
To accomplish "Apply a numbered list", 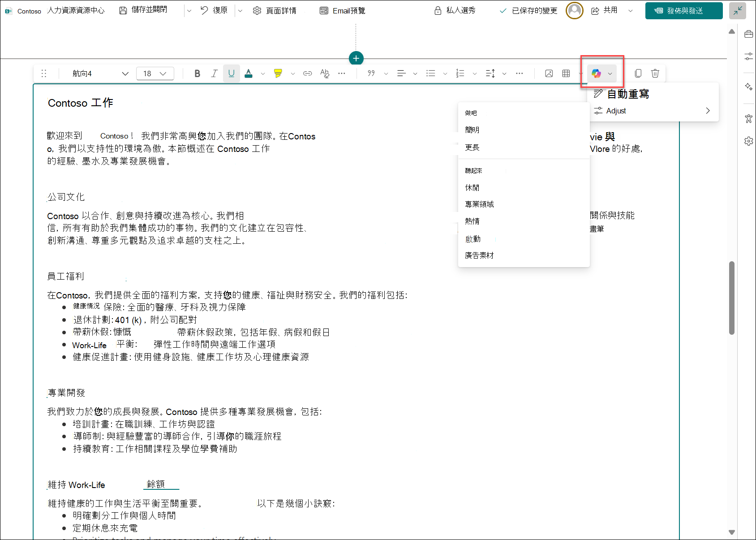I will [x=460, y=73].
